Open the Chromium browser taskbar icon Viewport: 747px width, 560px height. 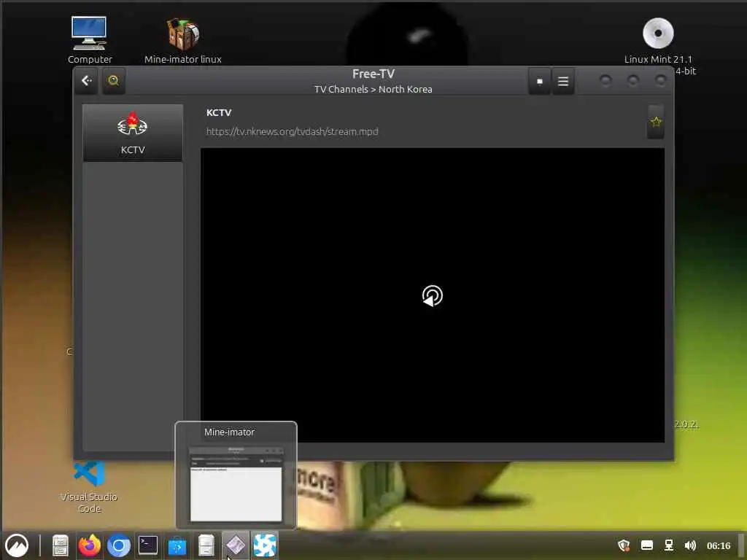(x=119, y=545)
